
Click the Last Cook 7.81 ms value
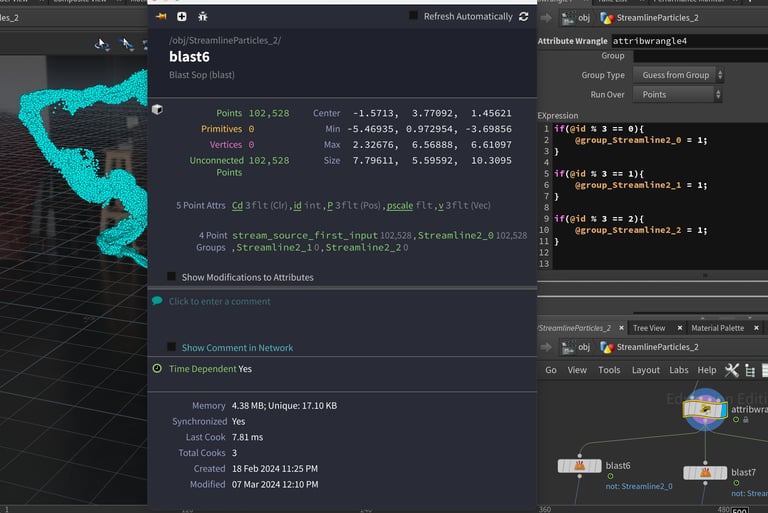pos(247,437)
